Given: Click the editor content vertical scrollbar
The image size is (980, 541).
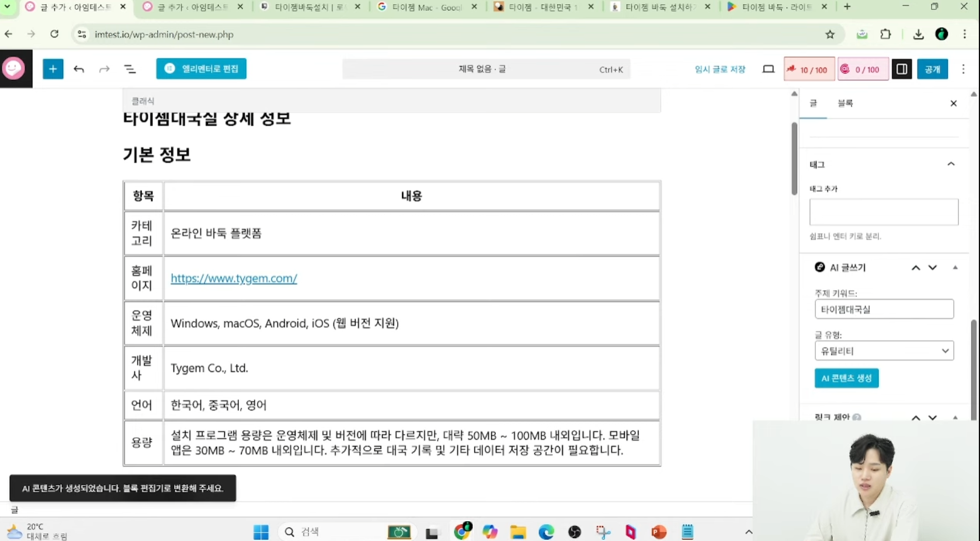Looking at the screenshot, I should [x=794, y=158].
